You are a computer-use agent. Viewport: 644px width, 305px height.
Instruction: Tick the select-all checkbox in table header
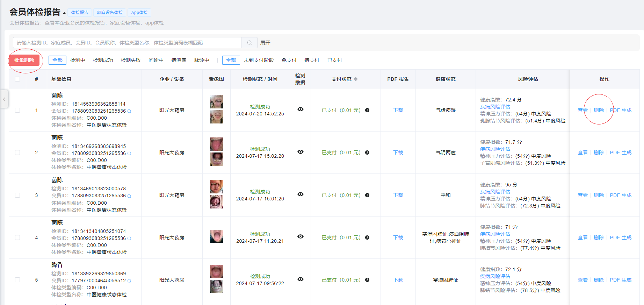17,79
